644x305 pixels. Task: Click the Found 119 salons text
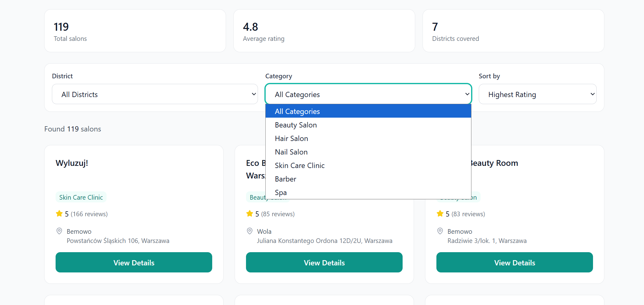(x=73, y=129)
